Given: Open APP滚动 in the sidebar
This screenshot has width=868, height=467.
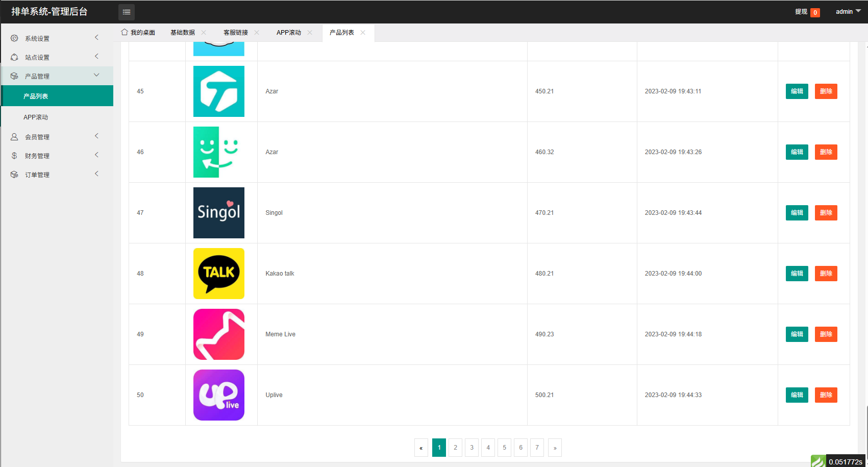Looking at the screenshot, I should (36, 117).
